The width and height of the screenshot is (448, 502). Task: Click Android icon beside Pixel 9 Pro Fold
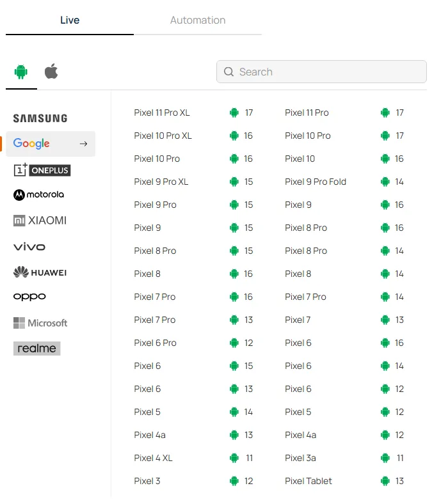pos(385,182)
